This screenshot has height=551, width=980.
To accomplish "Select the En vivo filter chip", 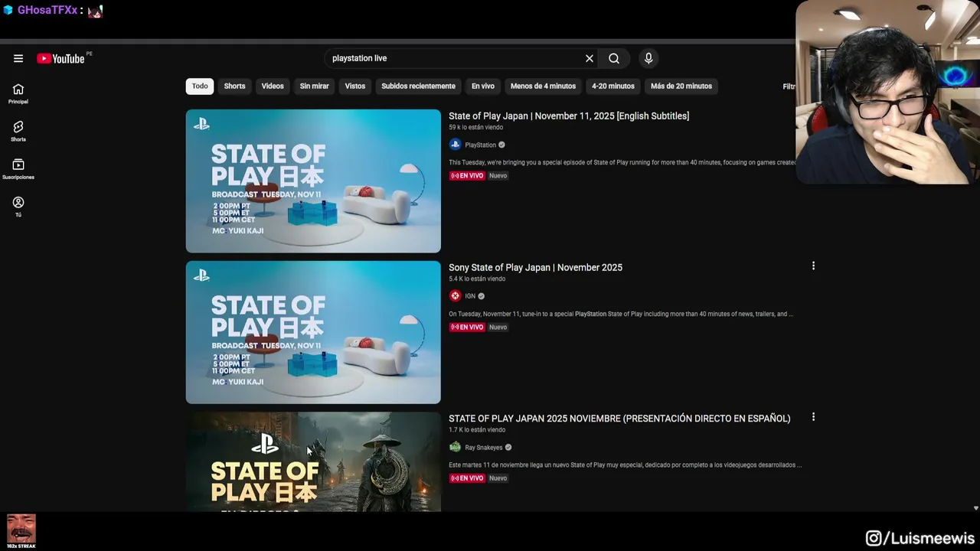I will tap(482, 86).
